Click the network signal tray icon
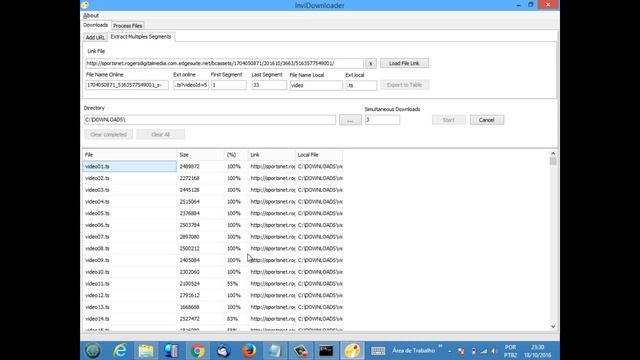 point(484,351)
